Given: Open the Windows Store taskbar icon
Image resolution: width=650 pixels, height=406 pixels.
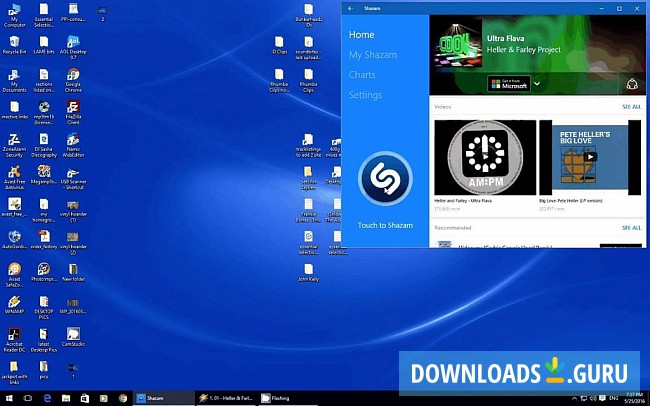Looking at the screenshot, I should 85,399.
